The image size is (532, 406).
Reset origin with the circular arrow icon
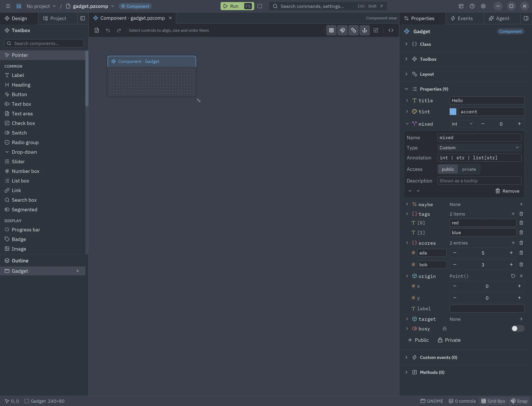pyautogui.click(x=513, y=276)
